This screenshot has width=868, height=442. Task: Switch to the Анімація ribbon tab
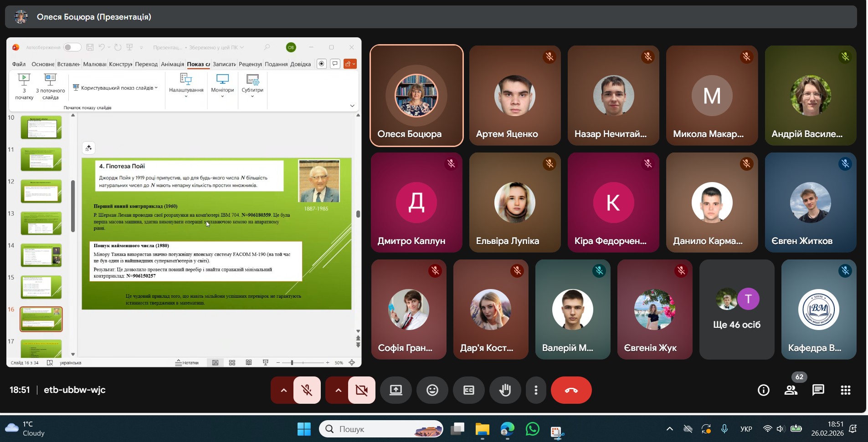172,64
